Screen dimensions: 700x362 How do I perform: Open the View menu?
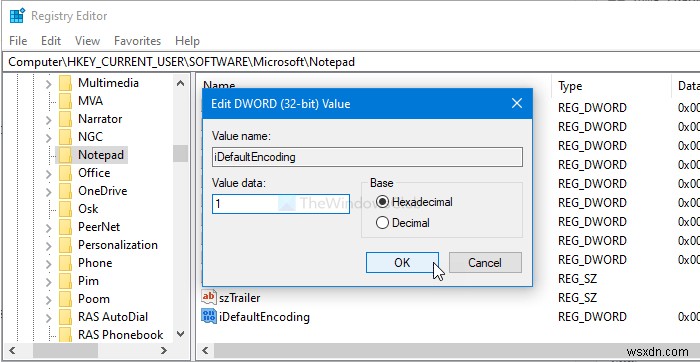pyautogui.click(x=87, y=41)
